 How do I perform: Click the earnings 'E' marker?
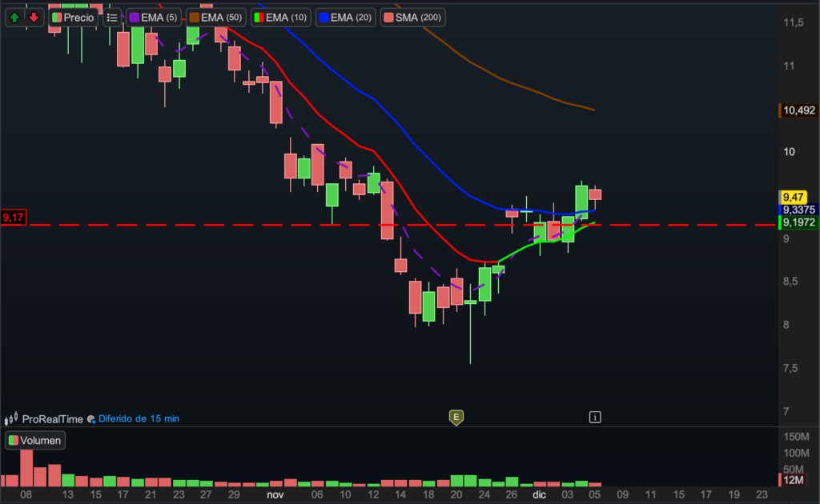tap(456, 417)
